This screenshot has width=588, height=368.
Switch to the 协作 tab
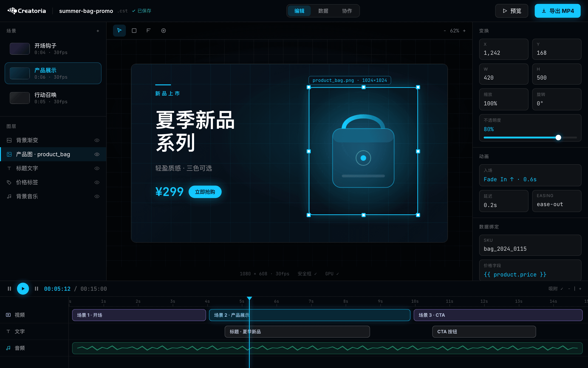click(x=347, y=11)
